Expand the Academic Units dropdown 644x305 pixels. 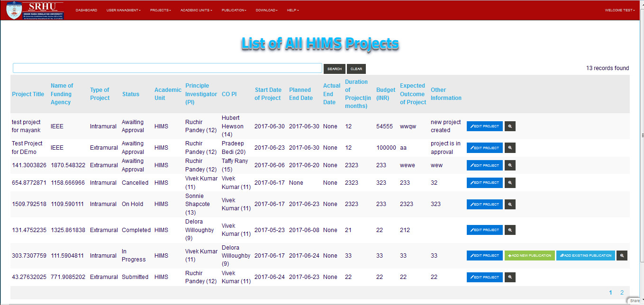click(x=196, y=10)
